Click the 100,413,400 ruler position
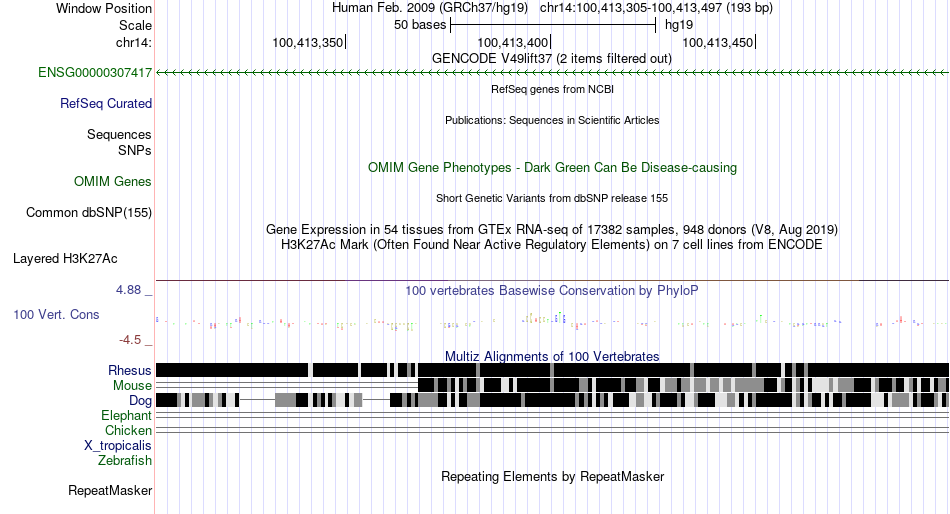 click(513, 42)
